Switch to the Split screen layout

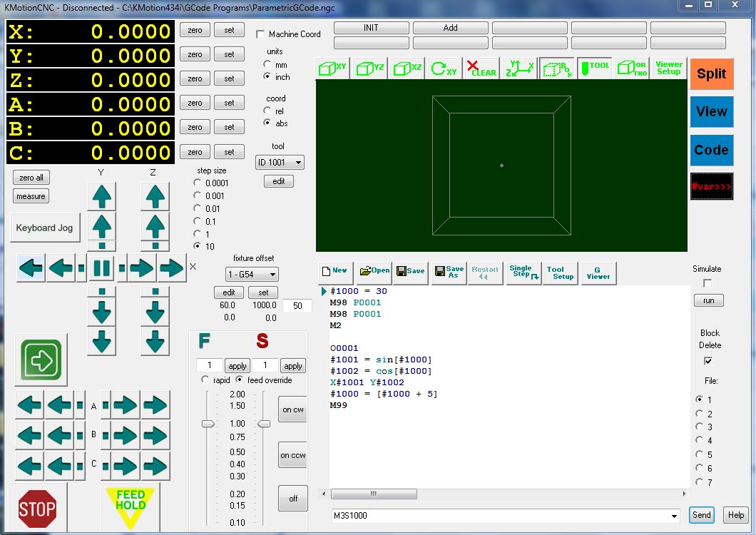click(x=711, y=73)
